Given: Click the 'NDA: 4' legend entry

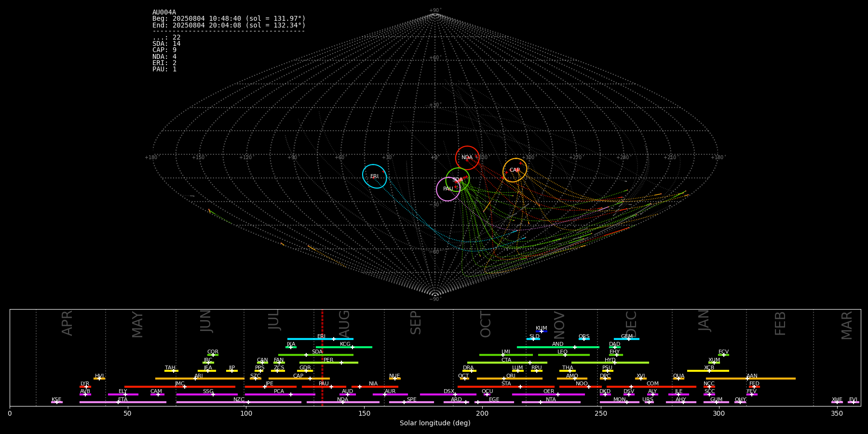Looking at the screenshot, I should click(x=164, y=57).
